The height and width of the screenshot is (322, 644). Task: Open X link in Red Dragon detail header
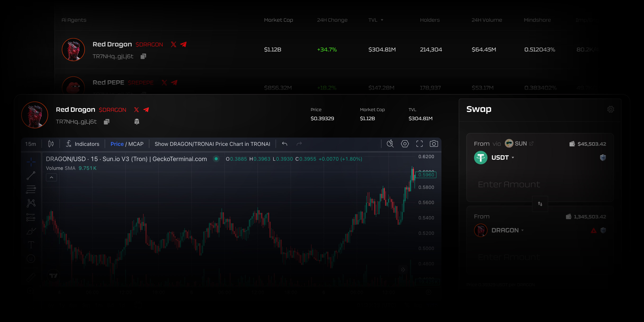click(x=136, y=109)
